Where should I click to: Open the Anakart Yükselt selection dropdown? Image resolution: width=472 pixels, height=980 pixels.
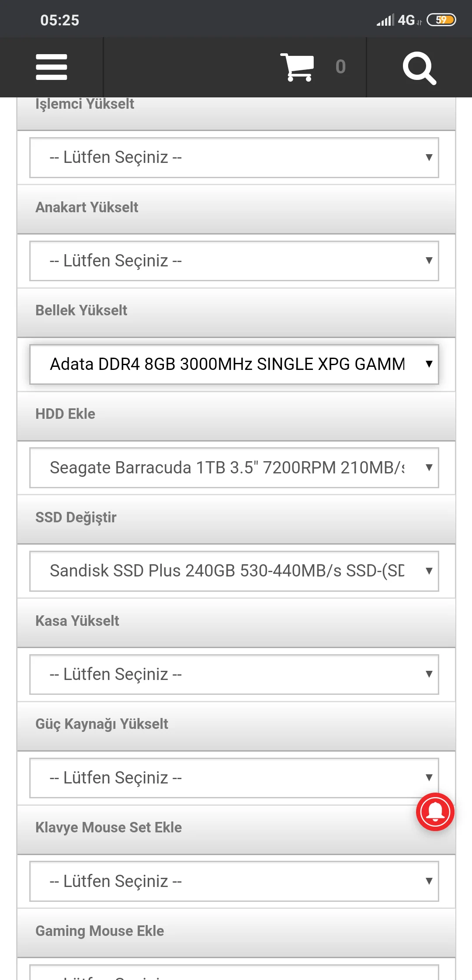234,261
